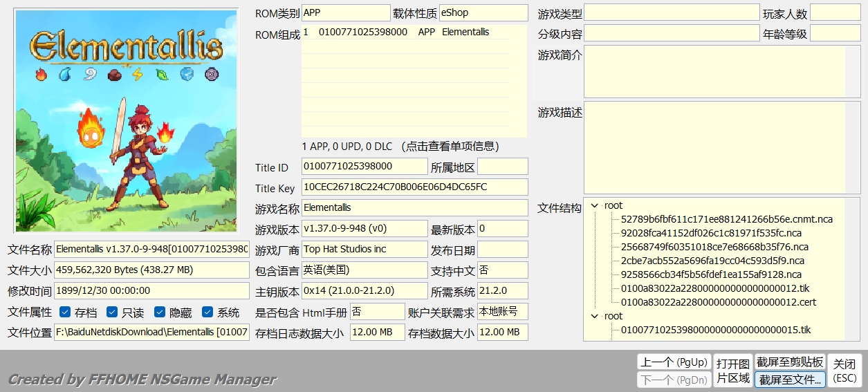
Task: Select 25668749f60351018ce7e68668b35f76.nca
Action: coord(714,247)
